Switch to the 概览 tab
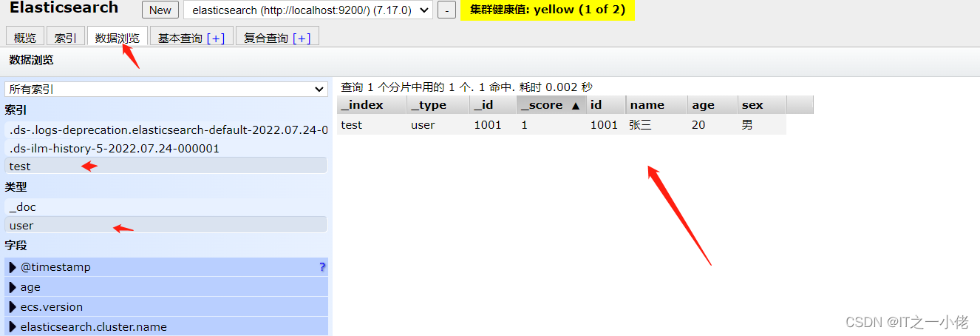The width and height of the screenshot is (980, 336). pyautogui.click(x=24, y=38)
